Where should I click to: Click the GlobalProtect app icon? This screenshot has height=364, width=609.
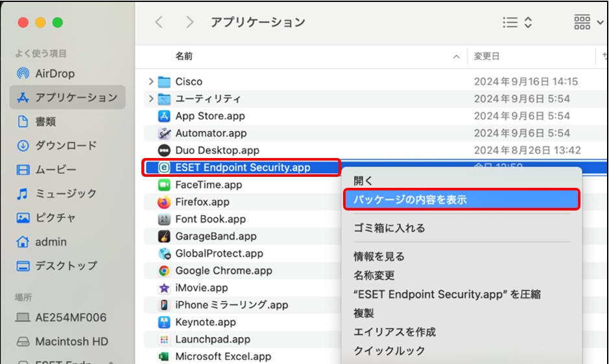point(164,253)
